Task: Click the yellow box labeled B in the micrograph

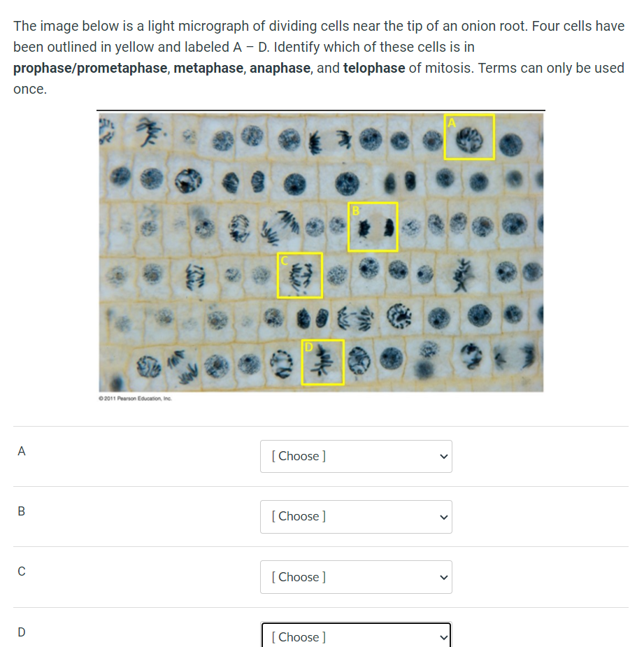Action: point(373,227)
